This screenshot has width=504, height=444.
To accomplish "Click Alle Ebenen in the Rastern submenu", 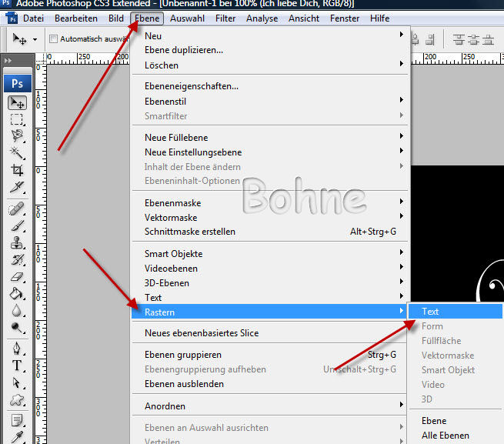I will pos(445,436).
